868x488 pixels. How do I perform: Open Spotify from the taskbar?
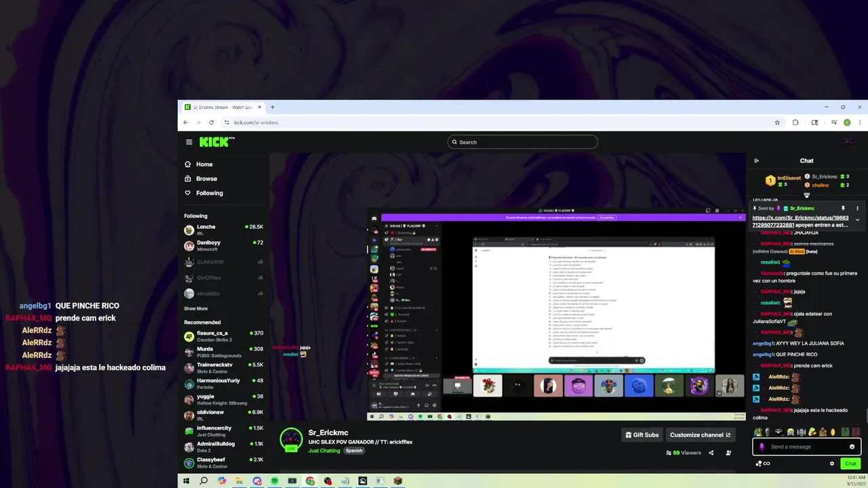coord(275,481)
